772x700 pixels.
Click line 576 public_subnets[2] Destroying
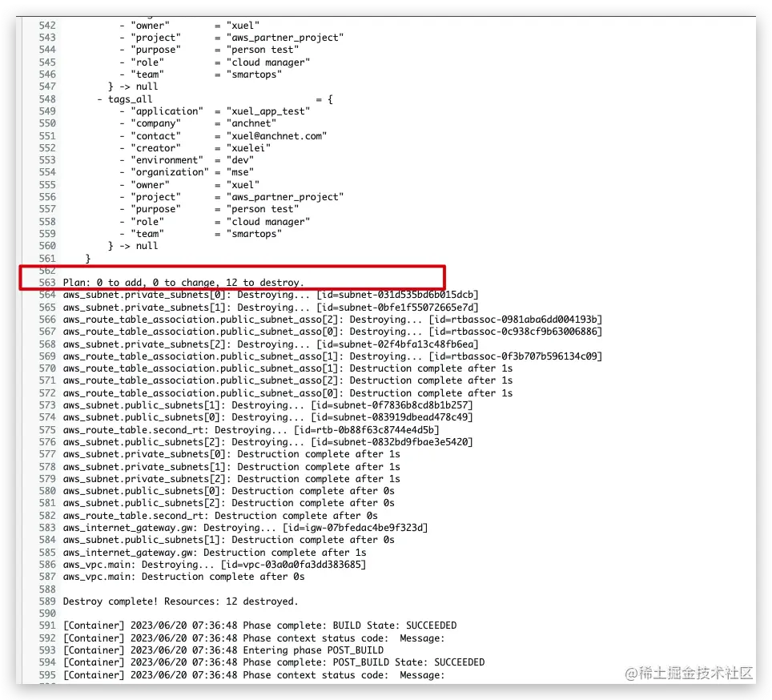click(267, 442)
